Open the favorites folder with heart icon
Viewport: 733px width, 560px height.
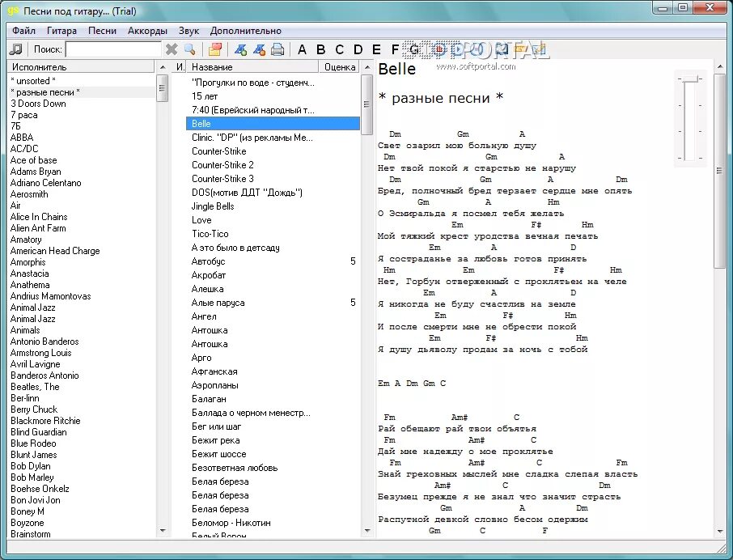click(215, 49)
